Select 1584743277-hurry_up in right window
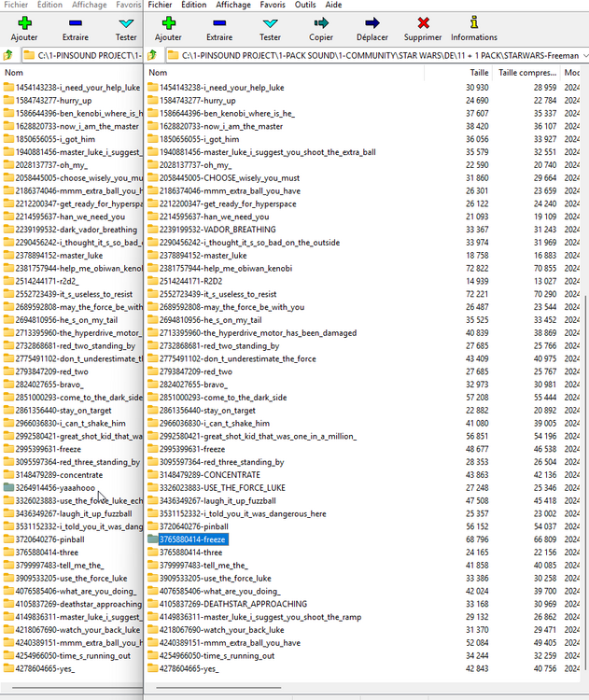Screen dimensions: 589x700 point(198,101)
